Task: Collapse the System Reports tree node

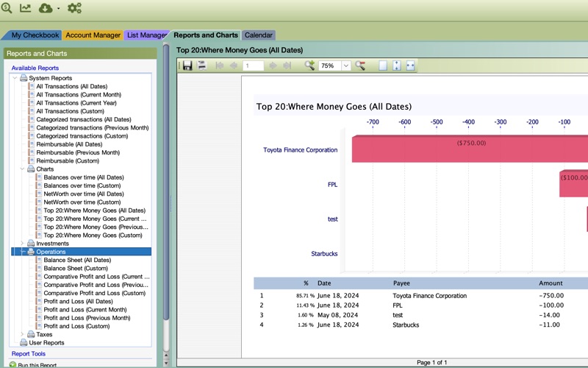Action: pos(15,78)
